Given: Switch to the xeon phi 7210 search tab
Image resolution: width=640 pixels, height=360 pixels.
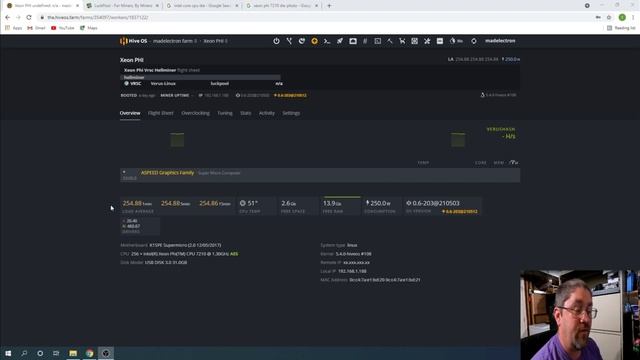Looking at the screenshot, I should pos(282,6).
